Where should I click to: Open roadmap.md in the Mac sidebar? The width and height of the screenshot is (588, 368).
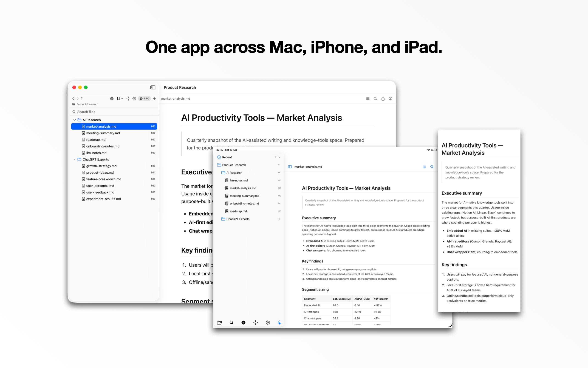coord(114,140)
